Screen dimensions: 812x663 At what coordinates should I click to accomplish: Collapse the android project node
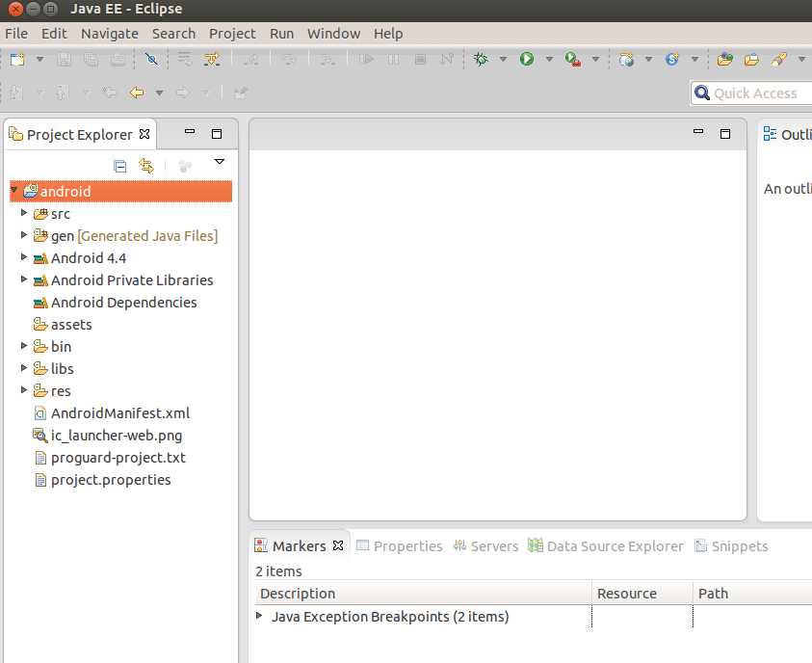click(14, 190)
